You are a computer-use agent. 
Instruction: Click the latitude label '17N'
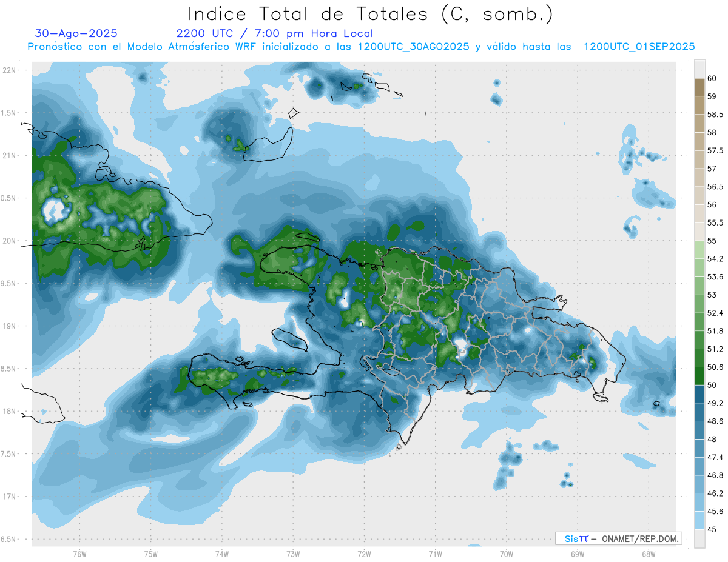[x=9, y=497]
